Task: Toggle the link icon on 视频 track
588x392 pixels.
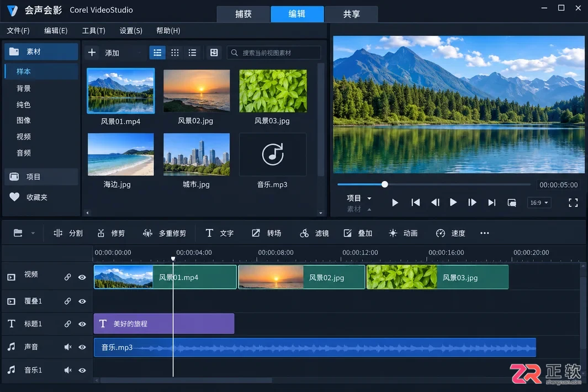Action: pyautogui.click(x=67, y=277)
